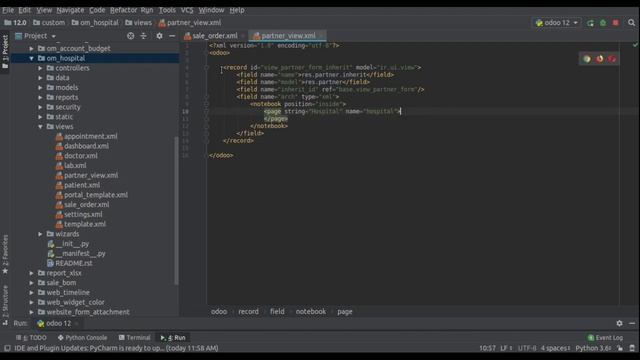640x360 pixels.
Task: Open Project panel settings gear
Action: tap(159, 36)
